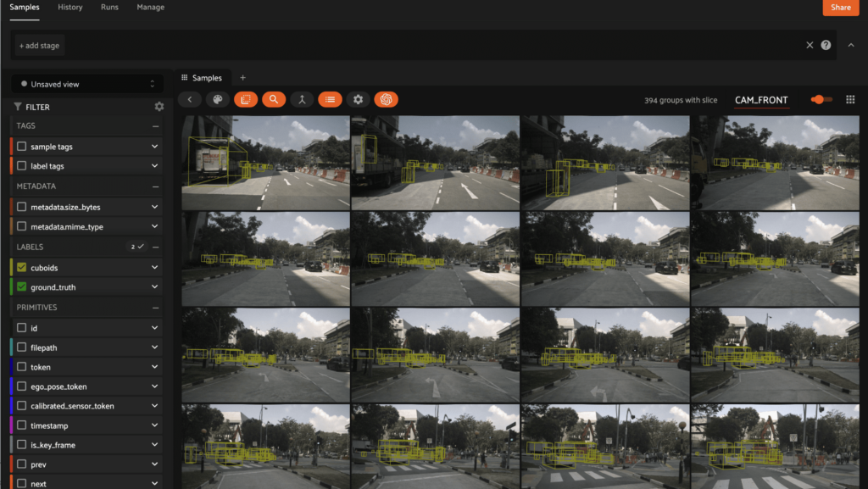Check the id field checkbox
The width and height of the screenshot is (868, 489).
21,328
